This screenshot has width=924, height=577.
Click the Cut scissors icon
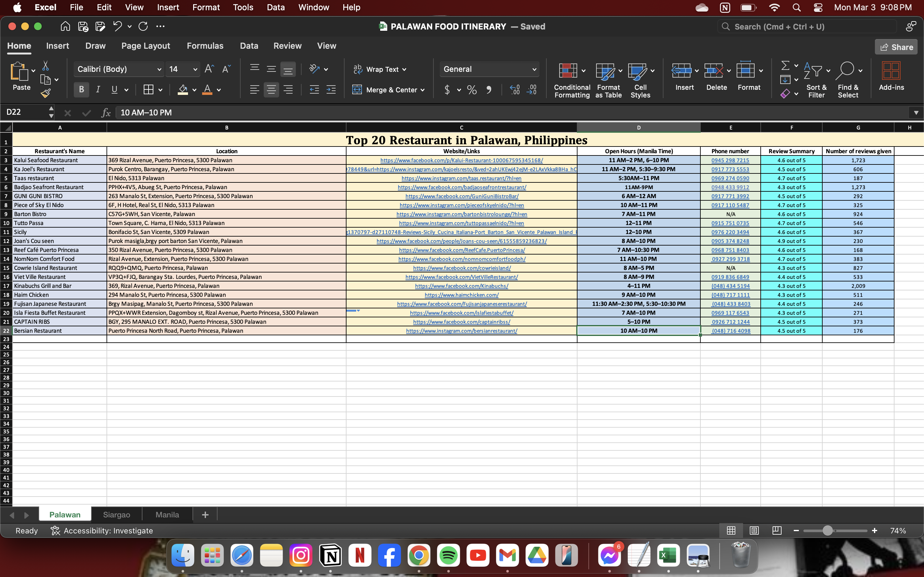[x=46, y=66]
